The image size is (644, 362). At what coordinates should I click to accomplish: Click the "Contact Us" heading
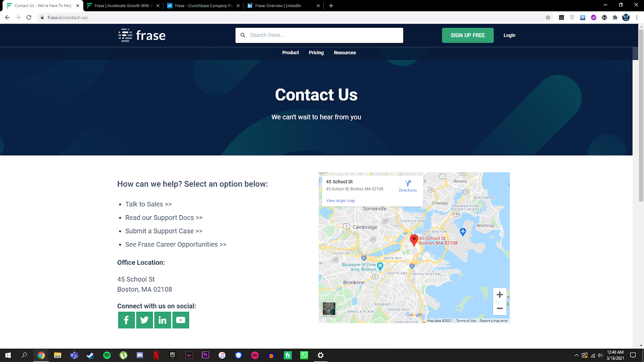pyautogui.click(x=316, y=95)
